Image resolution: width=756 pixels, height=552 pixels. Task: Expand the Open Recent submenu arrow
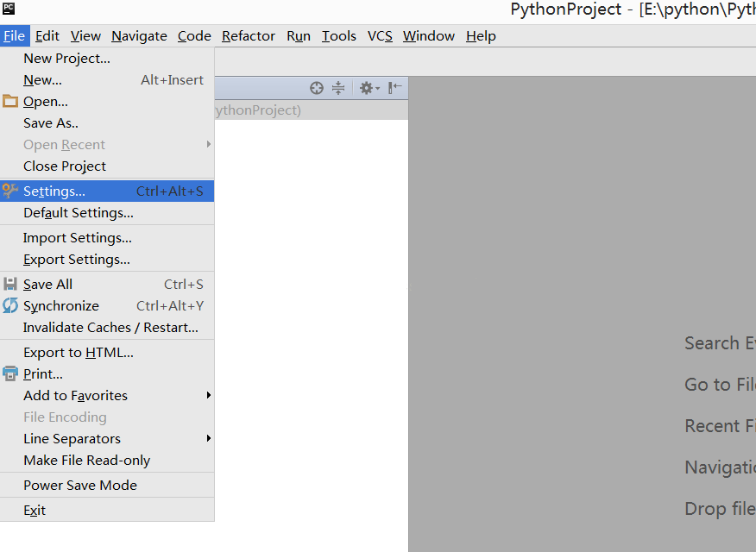[x=208, y=144]
